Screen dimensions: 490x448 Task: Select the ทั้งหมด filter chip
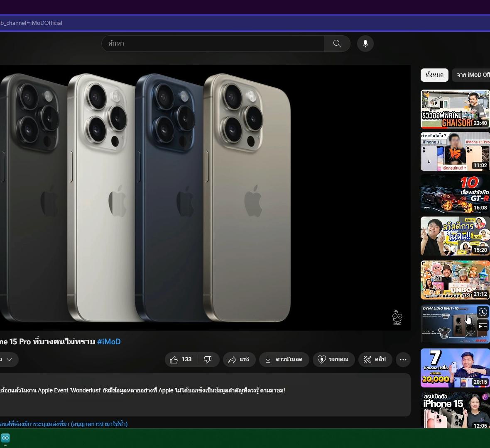[x=434, y=75]
